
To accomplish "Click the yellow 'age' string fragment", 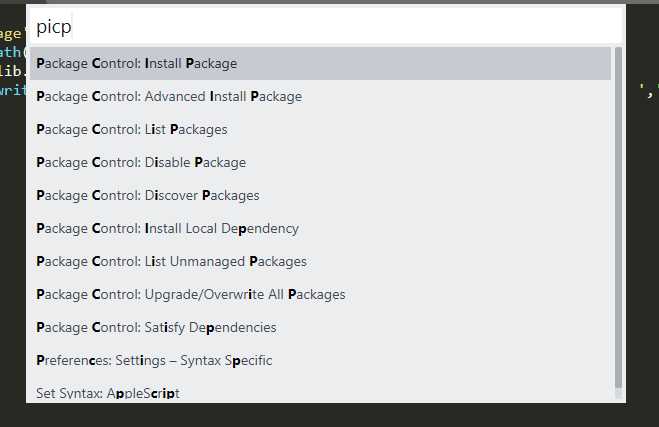I will pos(13,32).
